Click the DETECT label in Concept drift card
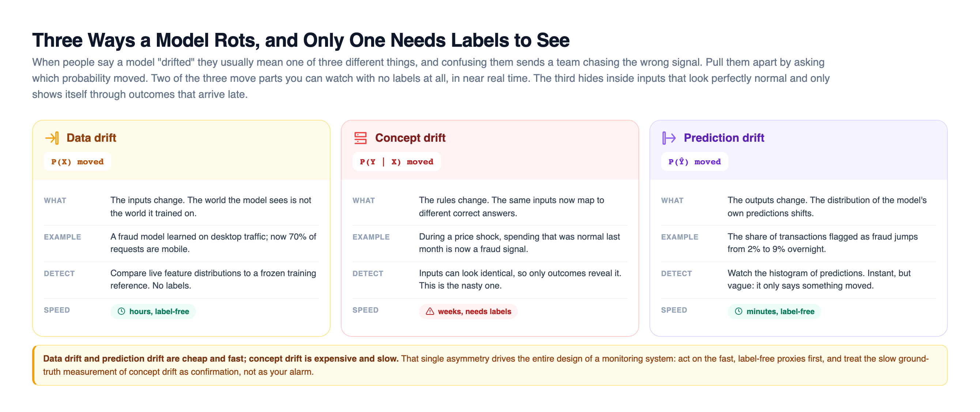The width and height of the screenshot is (980, 412). coord(367,274)
